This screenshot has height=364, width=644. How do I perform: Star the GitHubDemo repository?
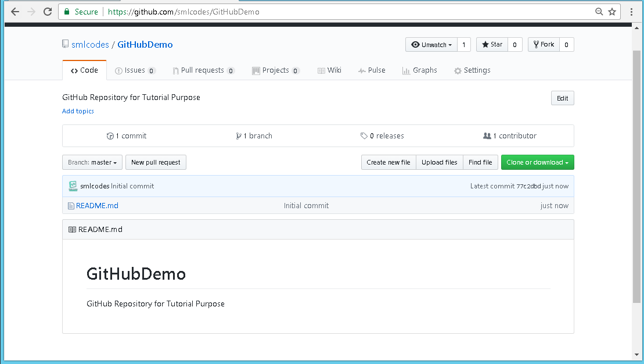coord(492,45)
